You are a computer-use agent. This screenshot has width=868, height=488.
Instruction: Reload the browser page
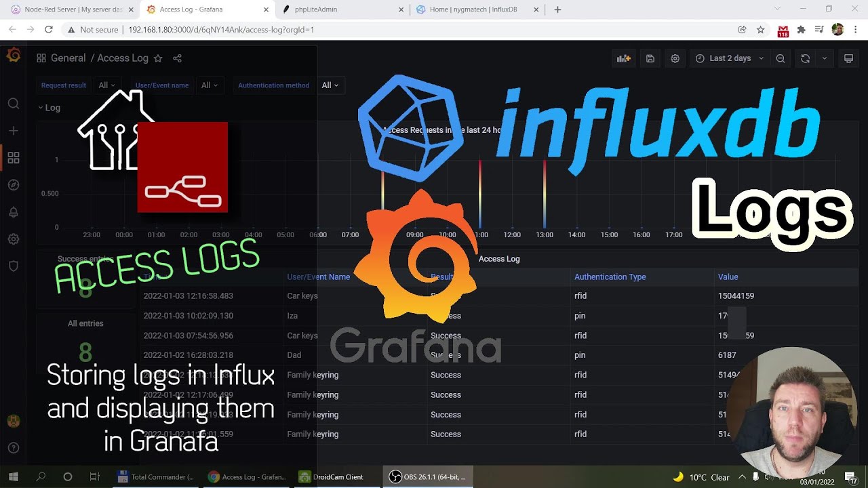48,29
